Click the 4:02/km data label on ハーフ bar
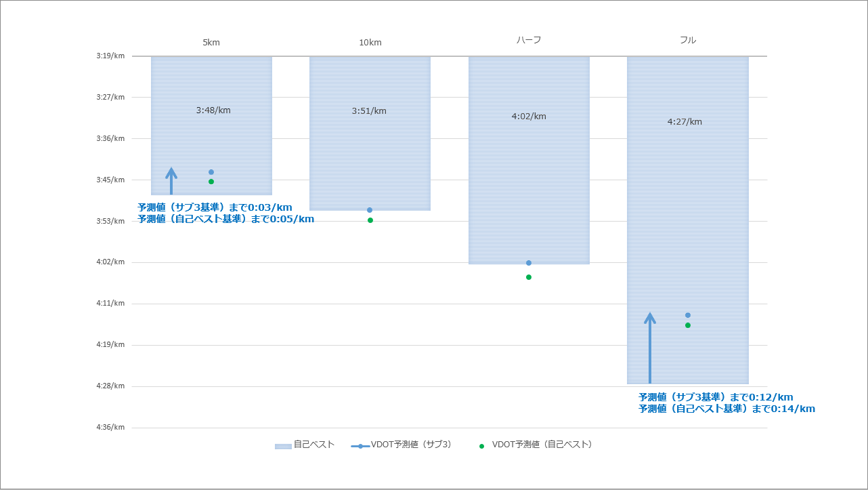 pos(529,117)
